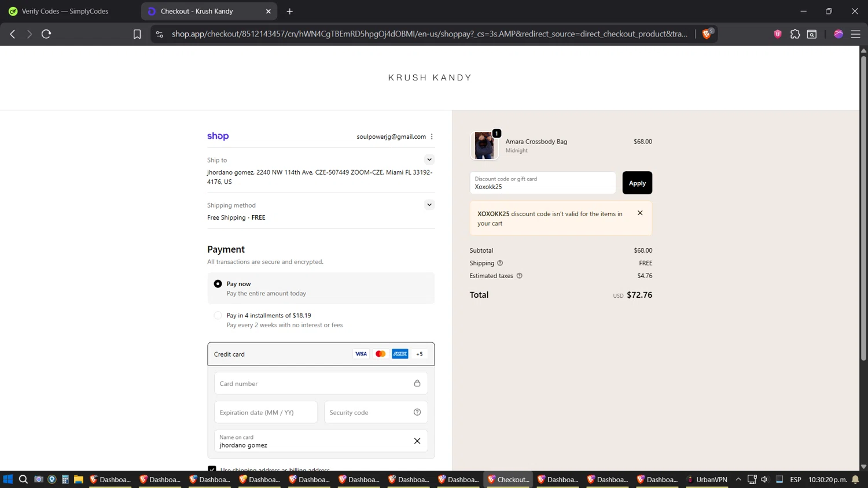Screen dimensions: 868x488
Task: Open site info icon in address bar
Action: pyautogui.click(x=160, y=34)
